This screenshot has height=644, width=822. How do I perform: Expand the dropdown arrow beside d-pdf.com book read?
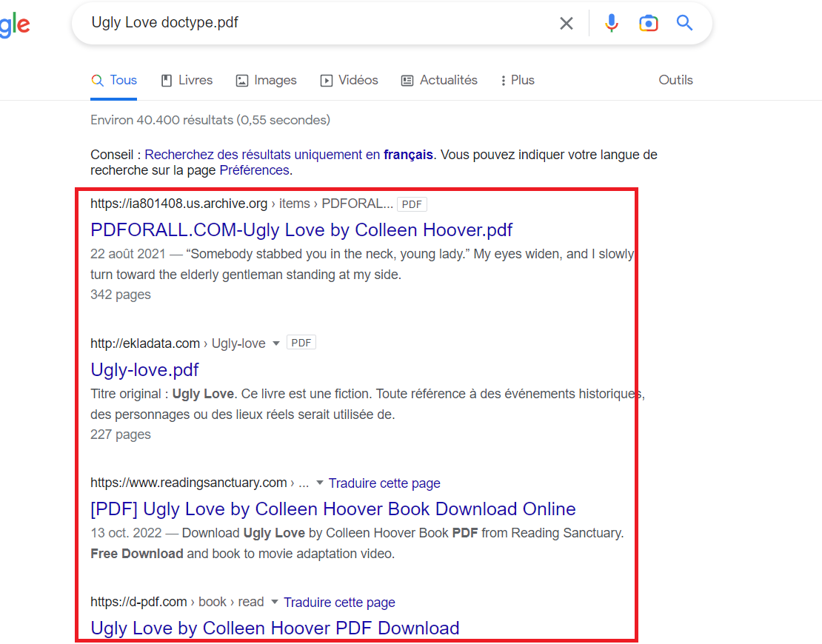pos(275,602)
